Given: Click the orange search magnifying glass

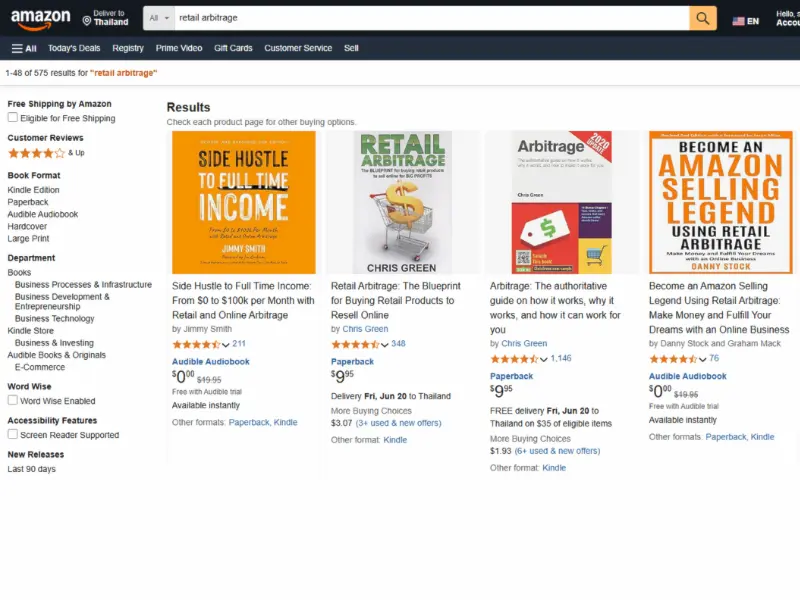Looking at the screenshot, I should tap(701, 17).
